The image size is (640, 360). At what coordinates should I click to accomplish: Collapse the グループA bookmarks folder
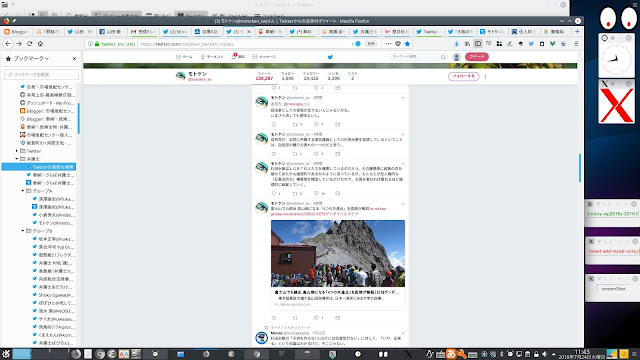[23, 191]
